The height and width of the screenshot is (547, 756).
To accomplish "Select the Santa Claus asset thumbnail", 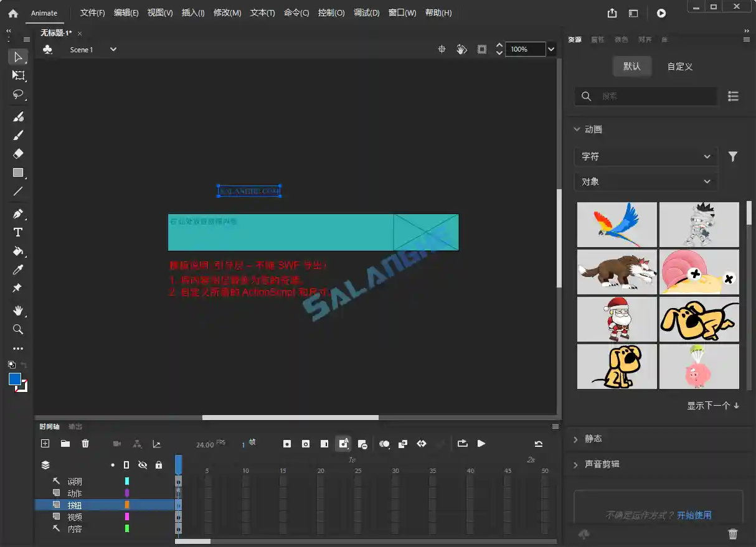I will [x=617, y=319].
